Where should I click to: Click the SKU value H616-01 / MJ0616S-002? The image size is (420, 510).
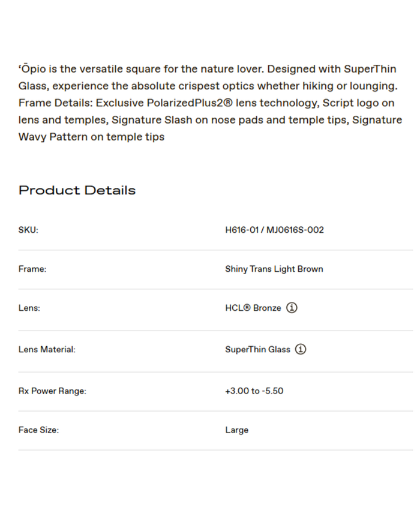pyautogui.click(x=274, y=230)
